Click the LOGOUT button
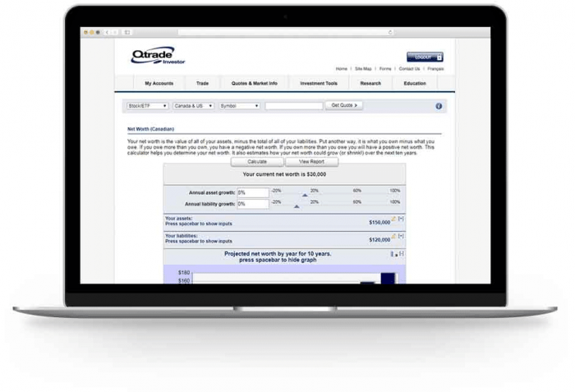The image size is (575, 392). tap(425, 57)
